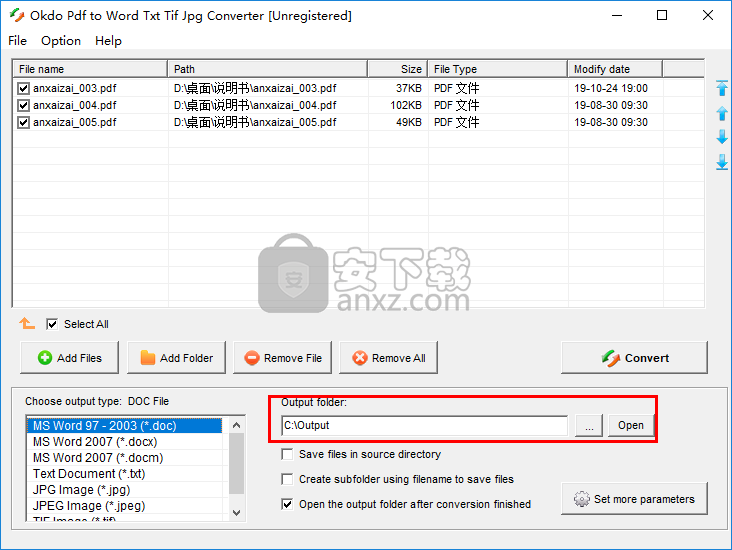Image resolution: width=732 pixels, height=550 pixels.
Task: Click the 37KB size cell
Action: click(408, 88)
